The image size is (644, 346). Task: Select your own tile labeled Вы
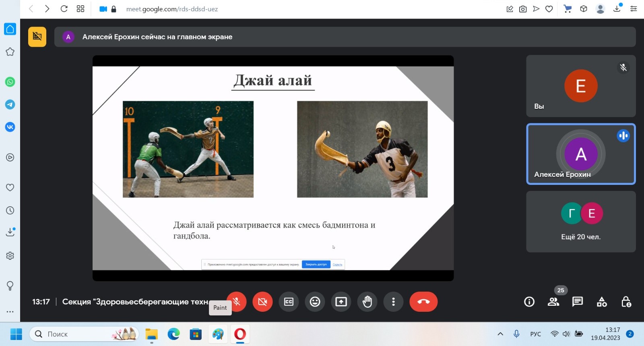(581, 86)
